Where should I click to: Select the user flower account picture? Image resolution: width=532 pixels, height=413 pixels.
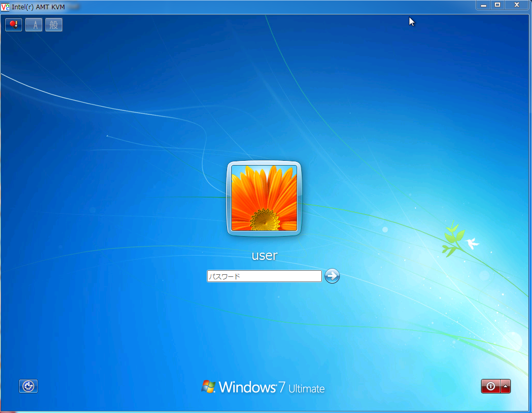pos(264,199)
